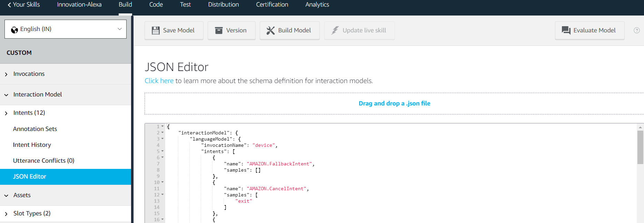Click the lightning bolt Update live skill icon

335,30
